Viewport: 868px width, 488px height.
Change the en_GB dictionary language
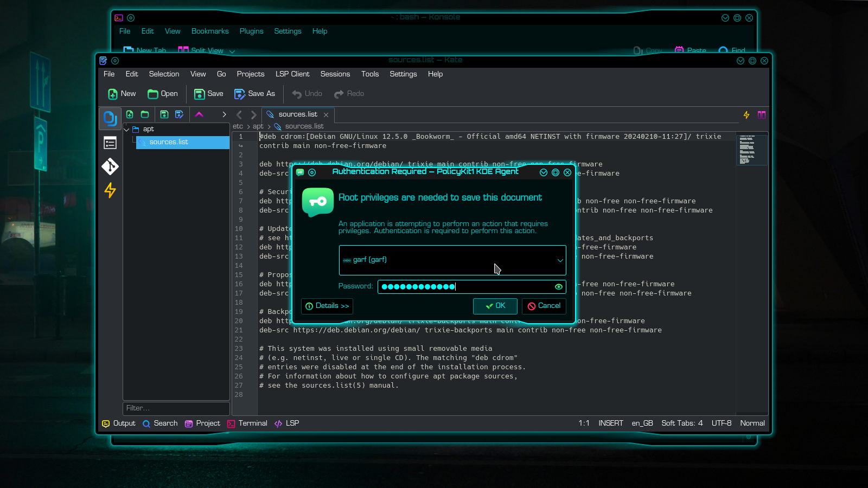(642, 423)
